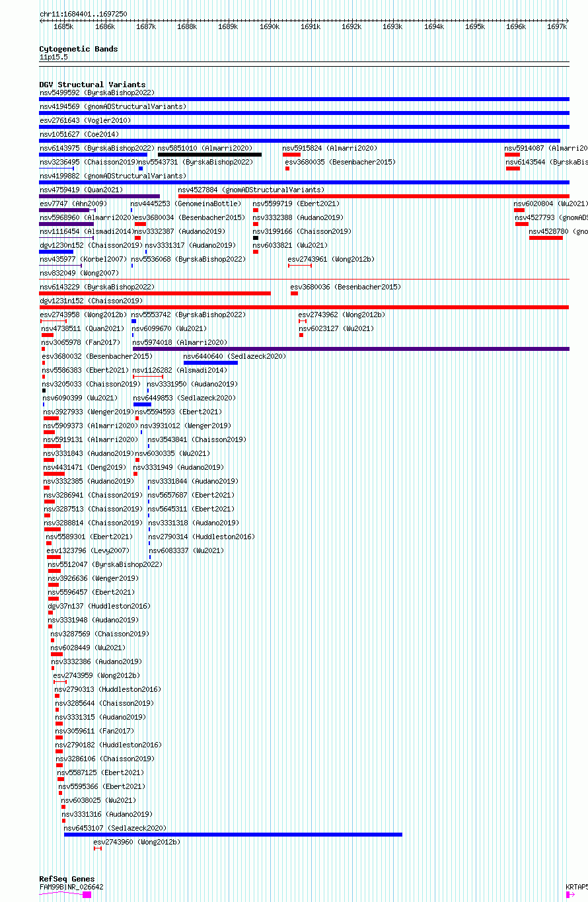Click nsv5974018 (Almarri2020) label
The width and height of the screenshot is (588, 902).
click(x=180, y=343)
